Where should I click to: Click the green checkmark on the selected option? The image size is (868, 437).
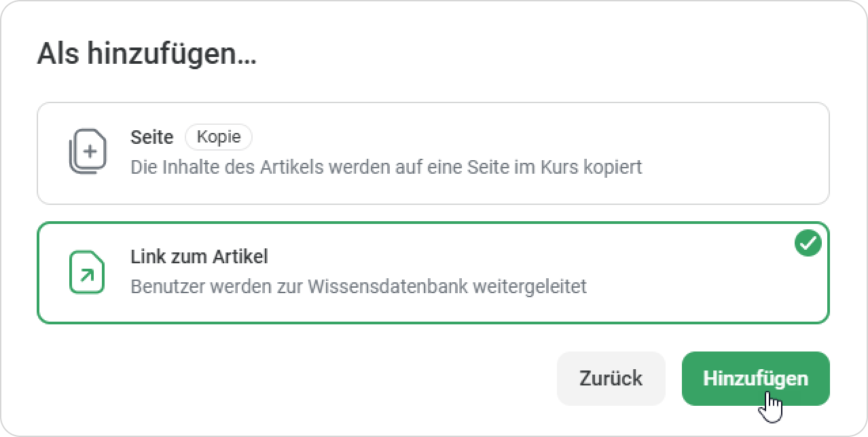808,244
